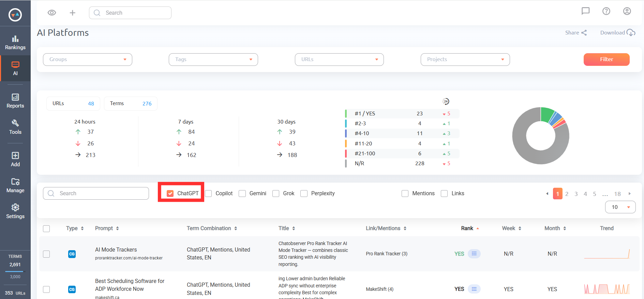The image size is (644, 299).
Task: Click the ChatGPT type icon for AI Mode Trackers
Action: click(72, 254)
